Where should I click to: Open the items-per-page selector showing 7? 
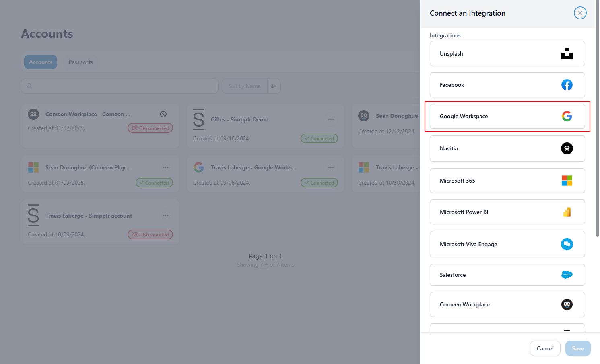point(264,265)
